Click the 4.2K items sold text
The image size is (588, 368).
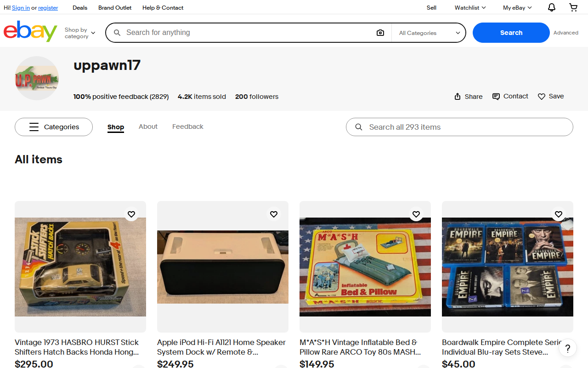point(202,97)
